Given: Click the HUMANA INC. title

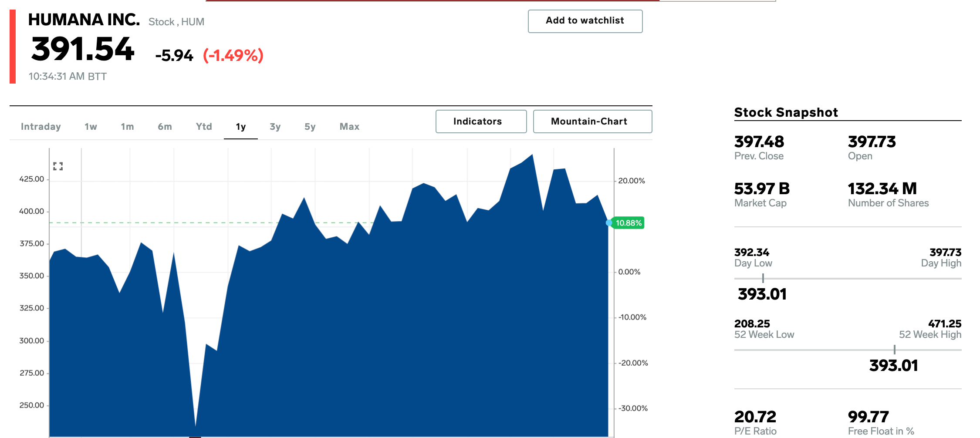Looking at the screenshot, I should [x=84, y=20].
